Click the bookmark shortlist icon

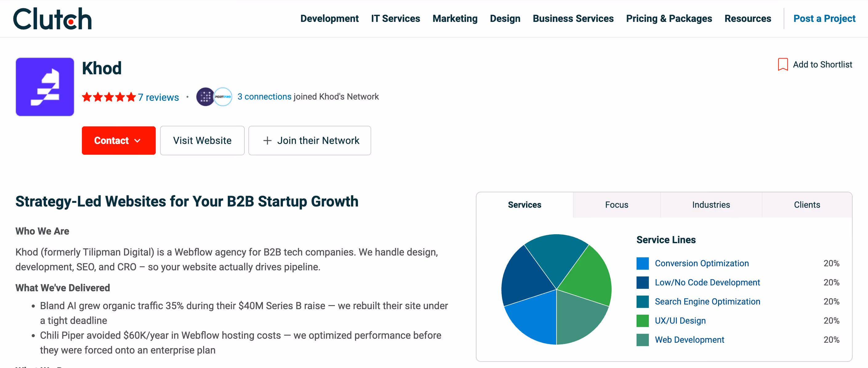coord(782,64)
